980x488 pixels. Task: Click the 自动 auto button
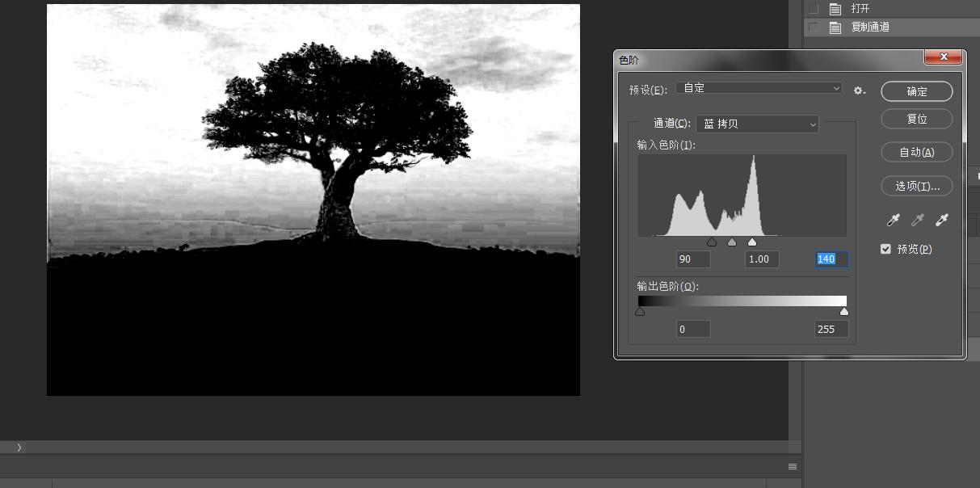(x=917, y=152)
